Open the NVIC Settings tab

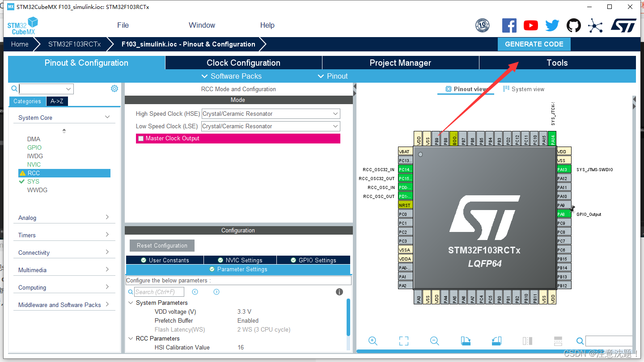pos(240,260)
